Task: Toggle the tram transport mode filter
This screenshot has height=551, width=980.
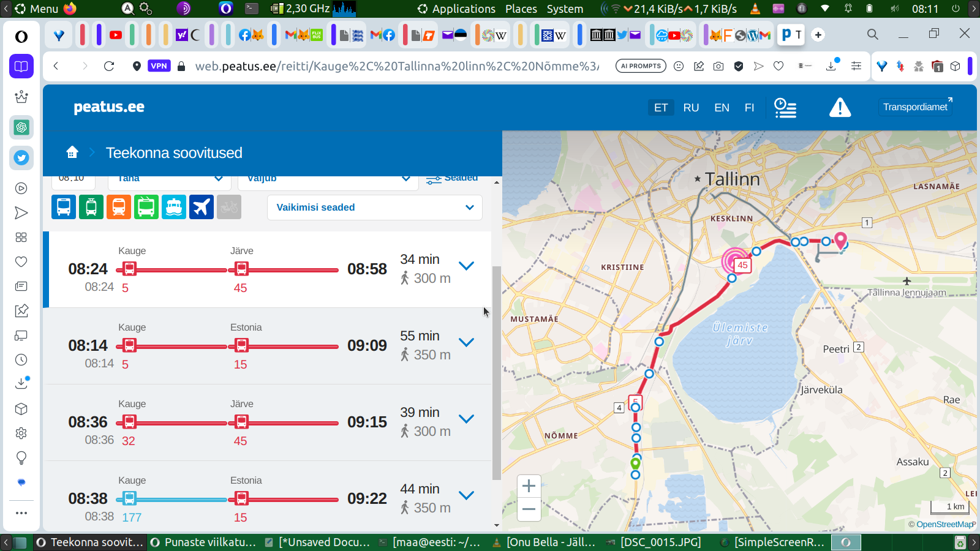Action: 91,207
